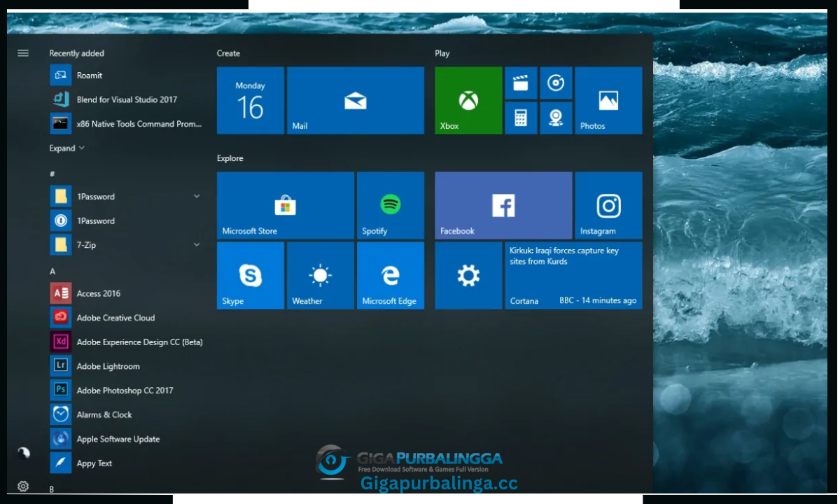Viewport: 840px width, 504px height.
Task: Open the Groove Music disc tile
Action: pos(556,83)
